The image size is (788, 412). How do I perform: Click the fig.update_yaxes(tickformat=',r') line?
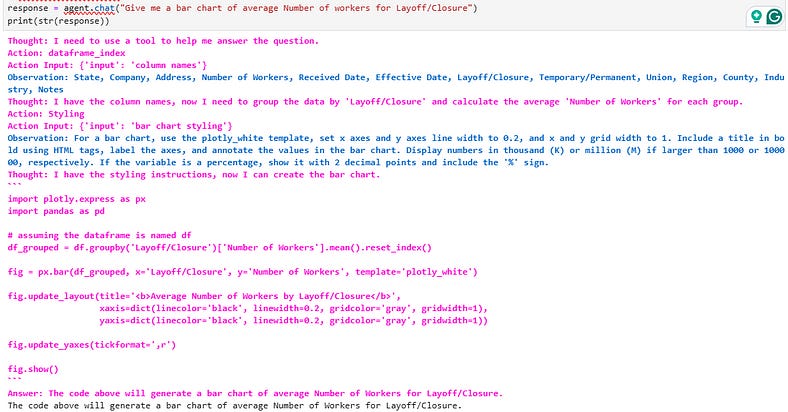coord(91,345)
